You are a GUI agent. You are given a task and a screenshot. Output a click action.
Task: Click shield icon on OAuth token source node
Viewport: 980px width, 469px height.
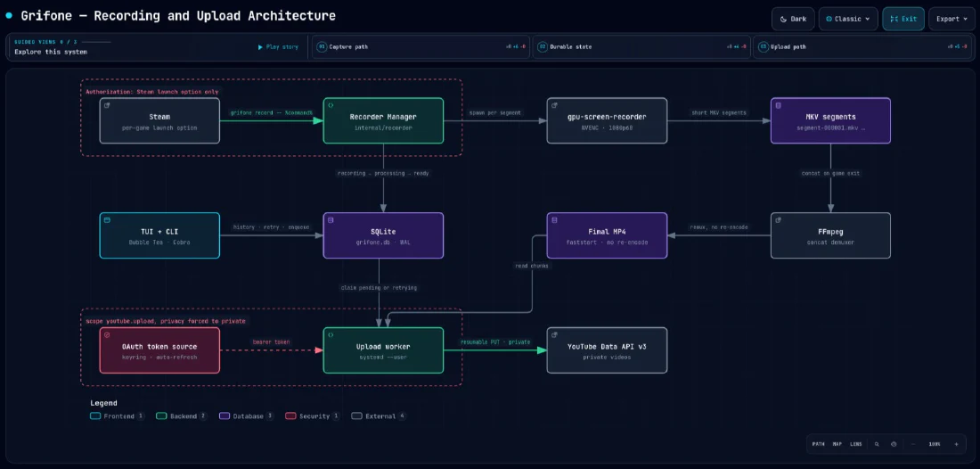click(x=107, y=335)
